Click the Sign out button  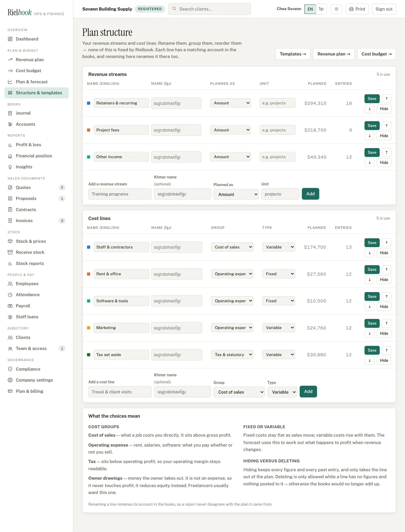384,9
